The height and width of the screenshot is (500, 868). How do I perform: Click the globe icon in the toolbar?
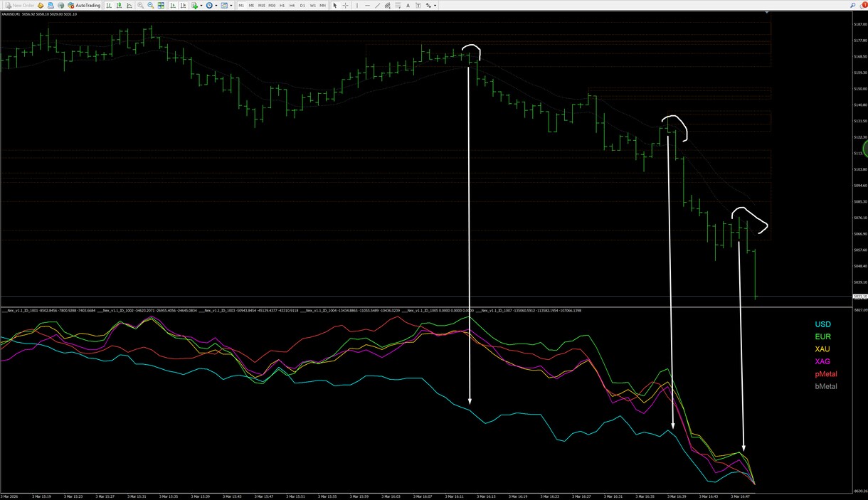coord(60,5)
